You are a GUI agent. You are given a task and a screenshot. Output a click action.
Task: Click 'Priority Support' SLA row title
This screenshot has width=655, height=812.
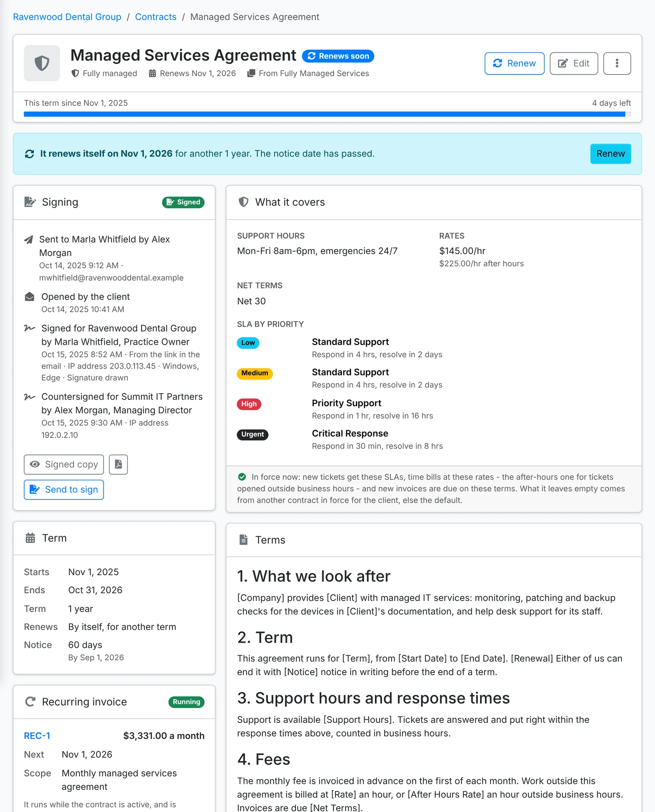click(x=346, y=403)
